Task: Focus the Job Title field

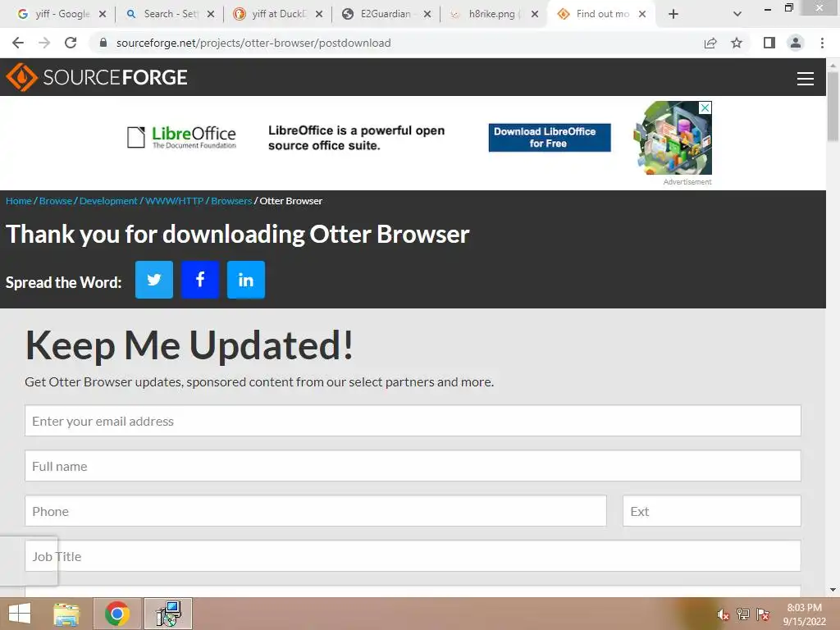Action: [413, 555]
